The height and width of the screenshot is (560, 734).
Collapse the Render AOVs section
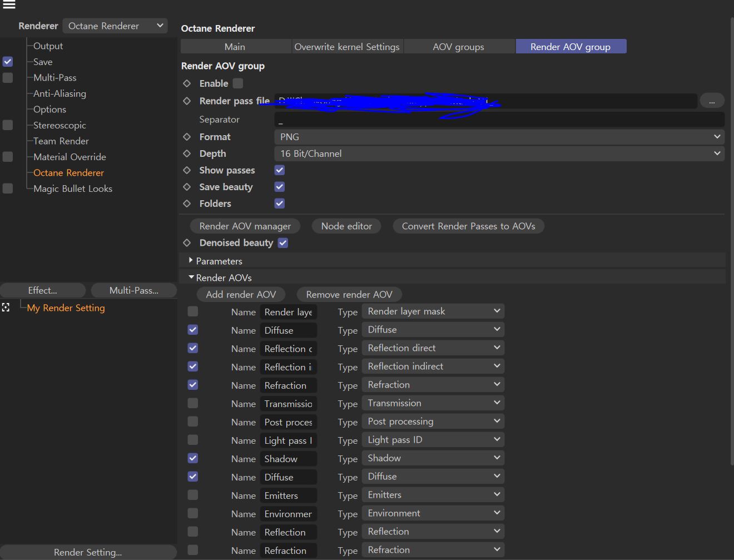pos(191,277)
